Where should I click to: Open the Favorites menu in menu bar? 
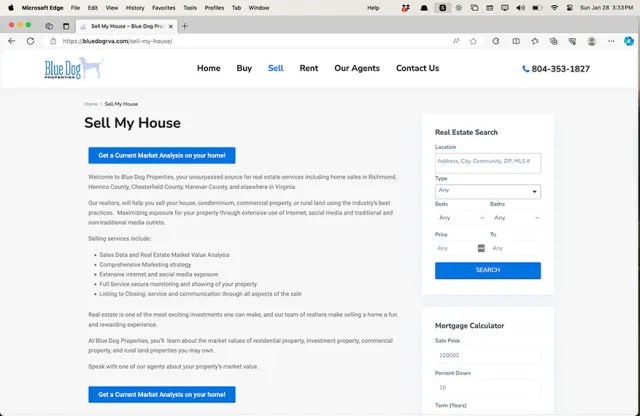[163, 8]
